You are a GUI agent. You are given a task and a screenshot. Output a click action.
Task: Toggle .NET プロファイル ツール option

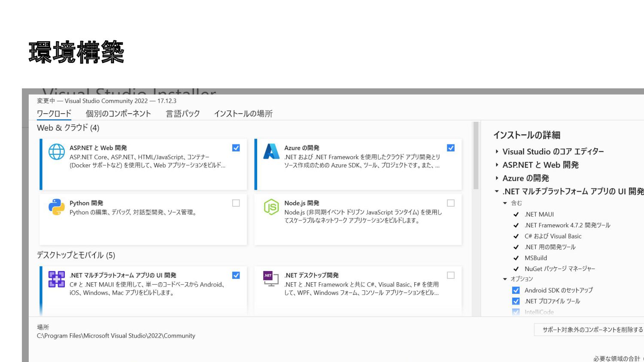516,301
